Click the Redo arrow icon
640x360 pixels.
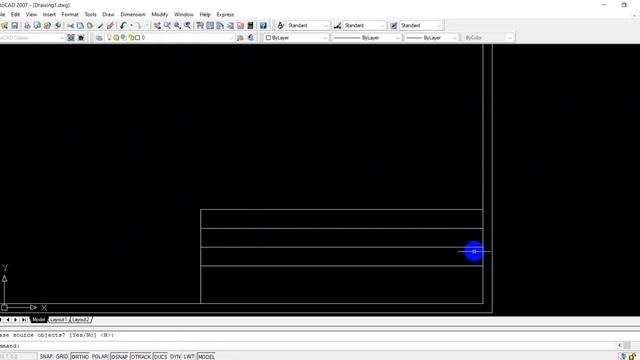click(x=138, y=25)
